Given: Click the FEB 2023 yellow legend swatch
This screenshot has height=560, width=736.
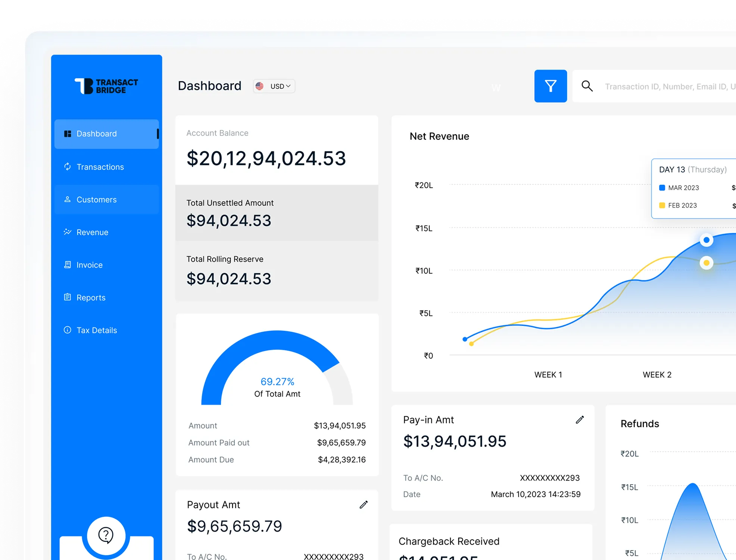Looking at the screenshot, I should coord(662,205).
